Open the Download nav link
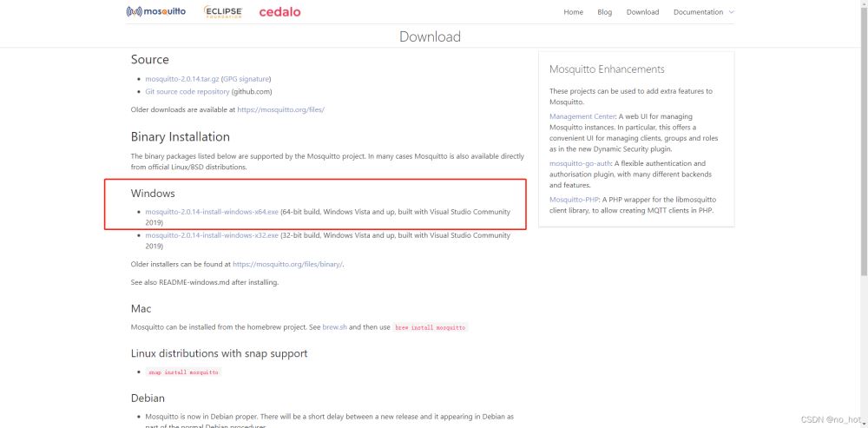This screenshot has height=428, width=868. tap(642, 12)
